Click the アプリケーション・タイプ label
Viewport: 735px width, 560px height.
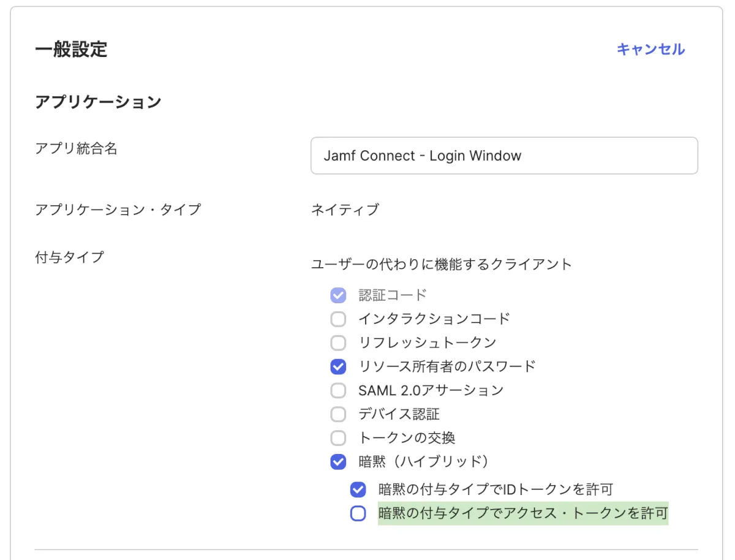[118, 210]
